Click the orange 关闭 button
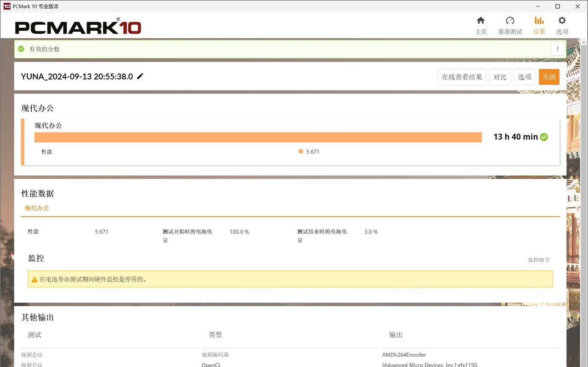588x367 pixels. coord(549,77)
